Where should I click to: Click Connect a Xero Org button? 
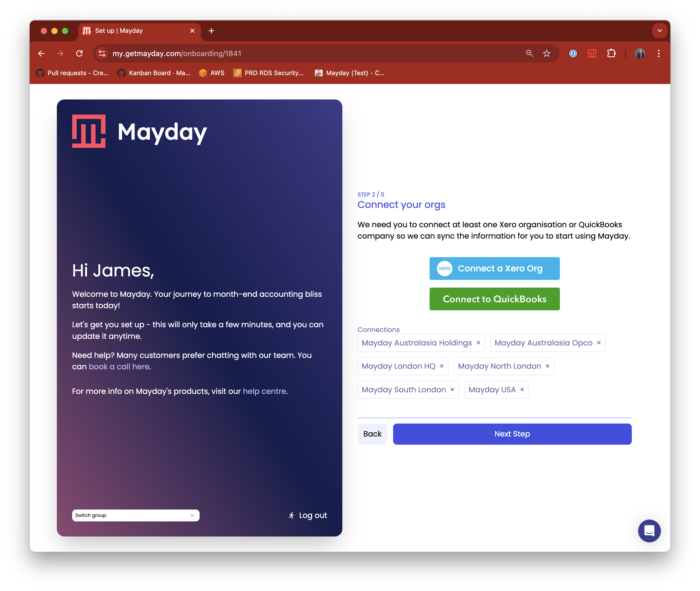coord(494,268)
